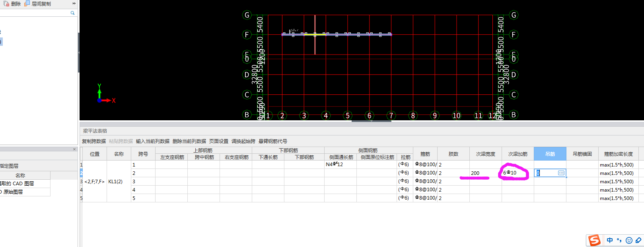644x247 pixels.
Task: Select the 箍筋加密长度 column header
Action: pos(619,154)
